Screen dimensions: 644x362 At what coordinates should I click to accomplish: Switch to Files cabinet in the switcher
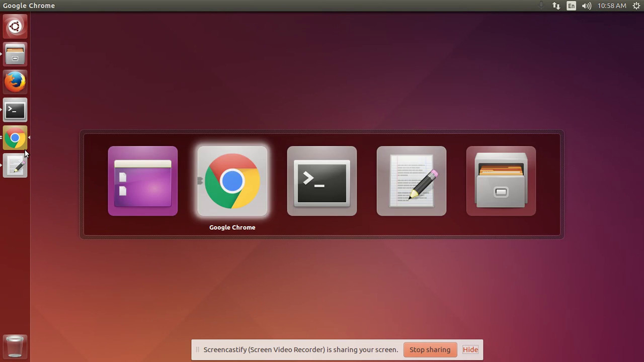[501, 181]
